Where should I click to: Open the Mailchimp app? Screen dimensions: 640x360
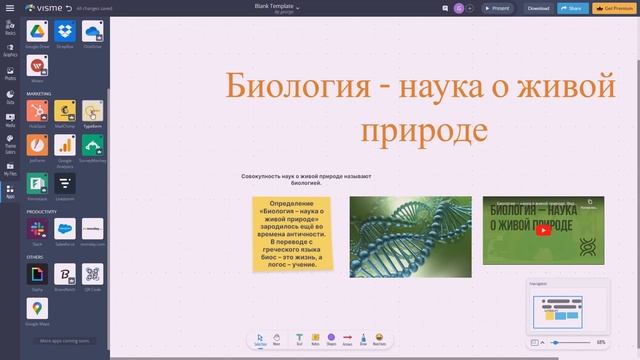tap(65, 111)
